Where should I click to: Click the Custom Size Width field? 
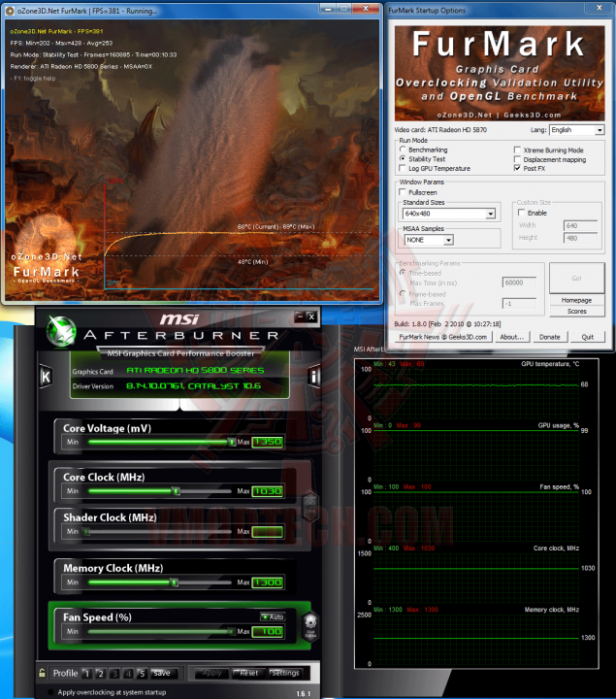click(x=580, y=225)
